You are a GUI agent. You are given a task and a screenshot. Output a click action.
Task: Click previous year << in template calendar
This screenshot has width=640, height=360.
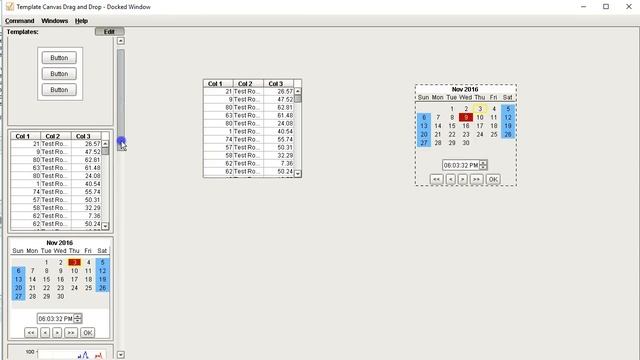click(x=31, y=333)
